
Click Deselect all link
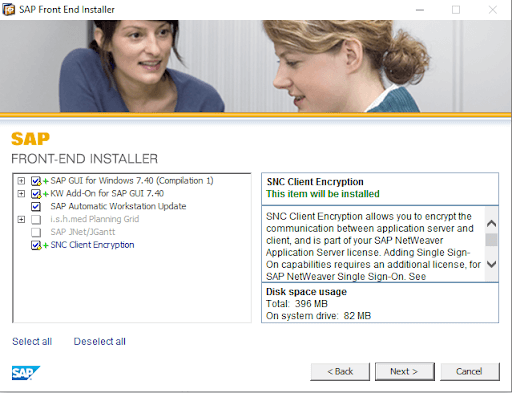point(99,341)
